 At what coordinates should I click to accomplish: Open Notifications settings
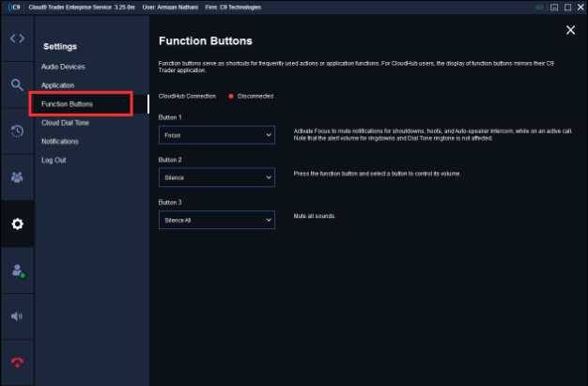[x=60, y=142]
